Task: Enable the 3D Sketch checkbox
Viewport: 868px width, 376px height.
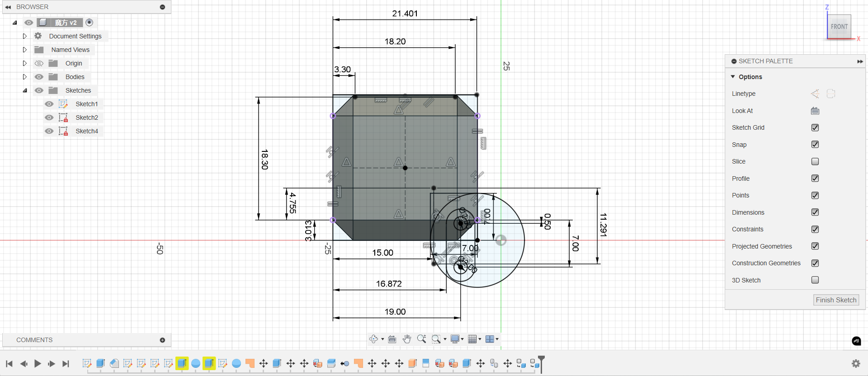Action: point(815,280)
